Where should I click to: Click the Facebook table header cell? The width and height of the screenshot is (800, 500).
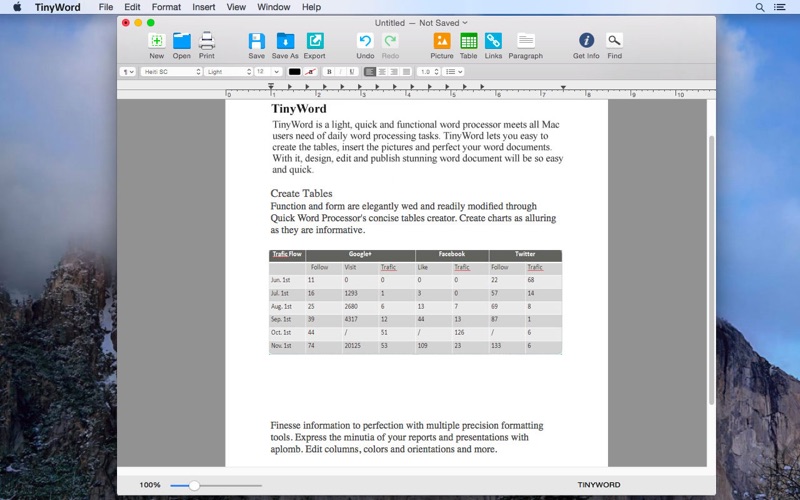tap(452, 254)
